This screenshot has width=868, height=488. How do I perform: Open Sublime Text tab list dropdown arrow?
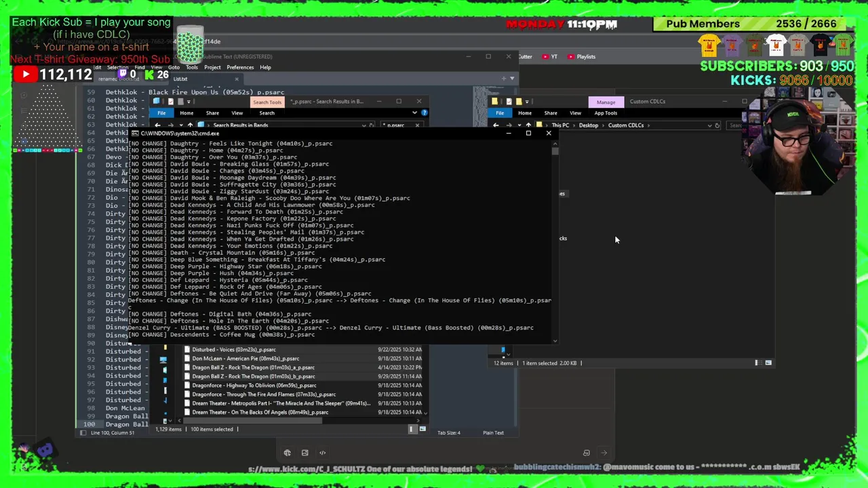pyautogui.click(x=511, y=79)
